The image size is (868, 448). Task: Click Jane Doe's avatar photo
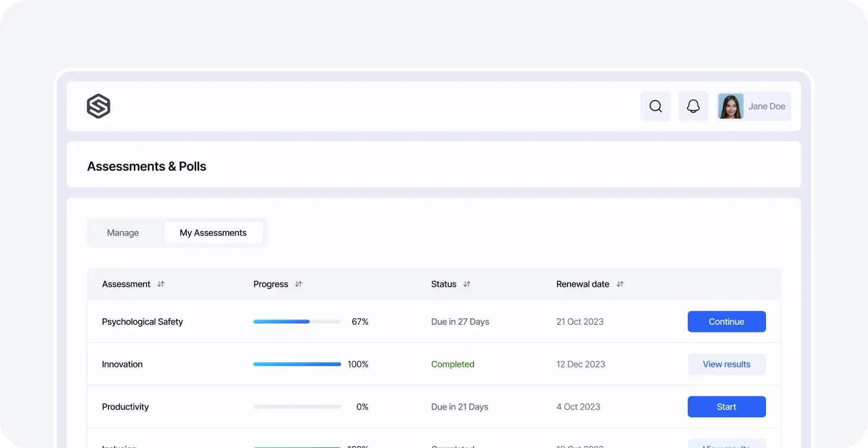(730, 106)
